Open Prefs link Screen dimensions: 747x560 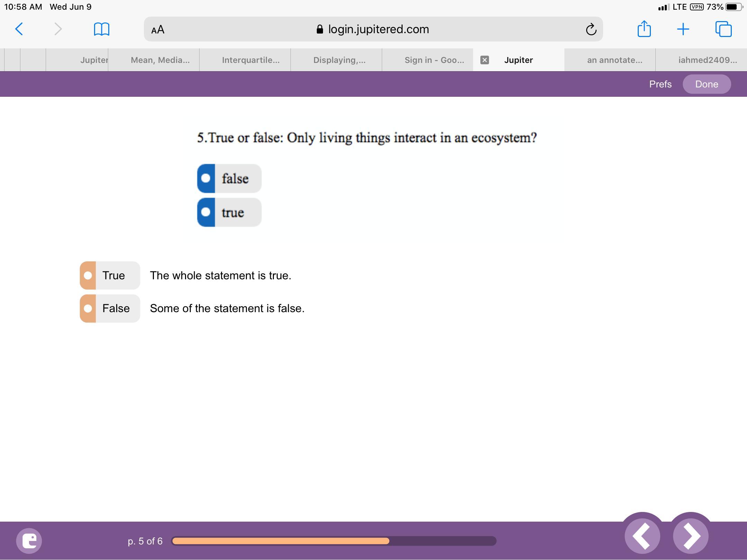660,84
